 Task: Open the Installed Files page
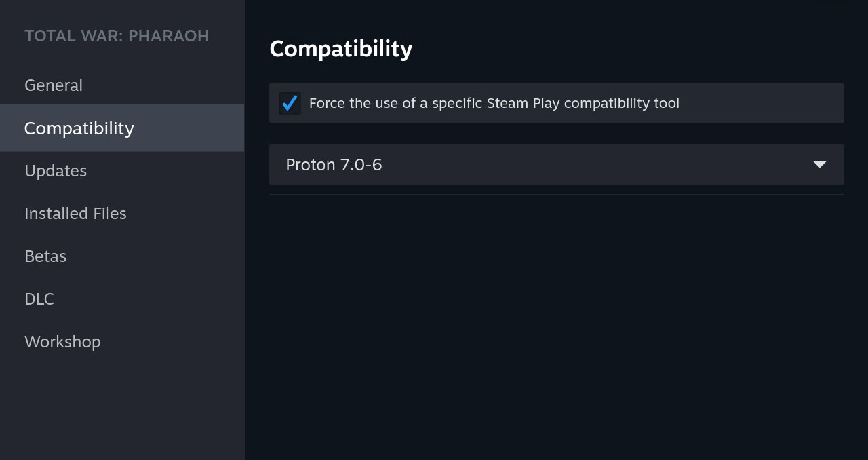(75, 214)
